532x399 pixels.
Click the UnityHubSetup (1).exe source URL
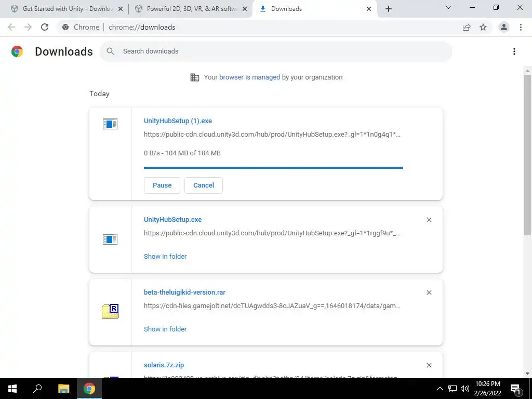(272, 135)
